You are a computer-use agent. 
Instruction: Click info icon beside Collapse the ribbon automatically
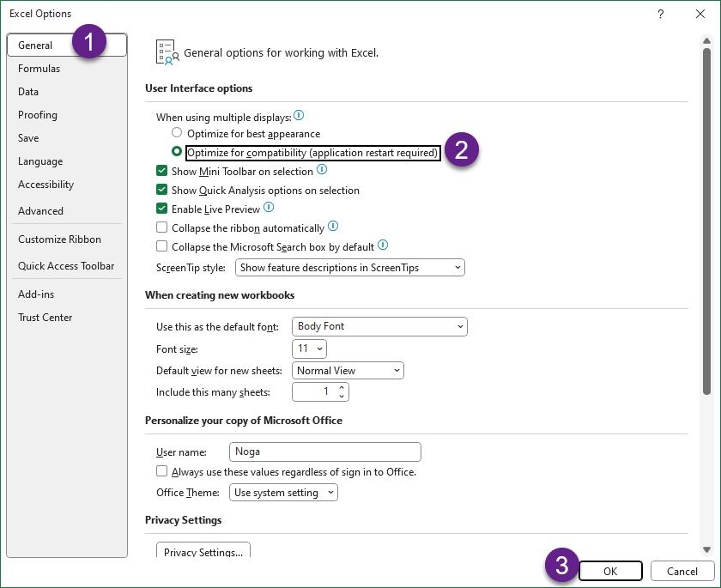[x=333, y=227]
